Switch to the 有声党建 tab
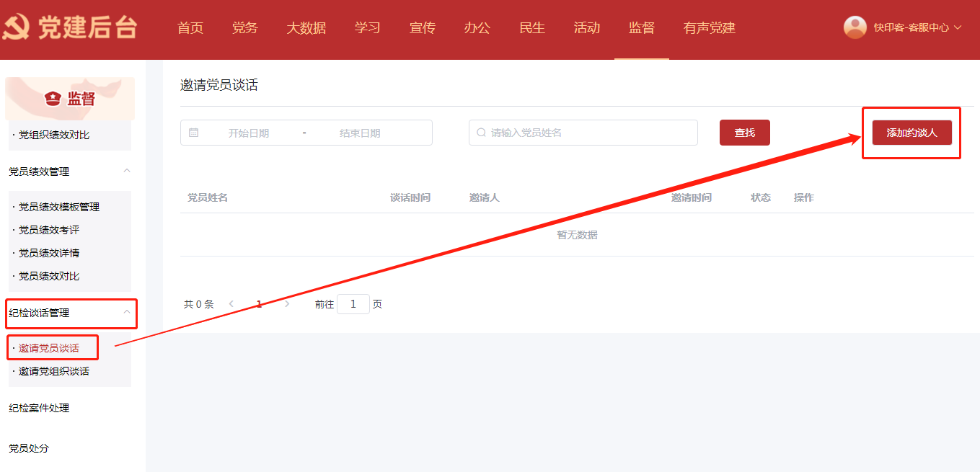This screenshot has width=980, height=472. click(x=709, y=28)
